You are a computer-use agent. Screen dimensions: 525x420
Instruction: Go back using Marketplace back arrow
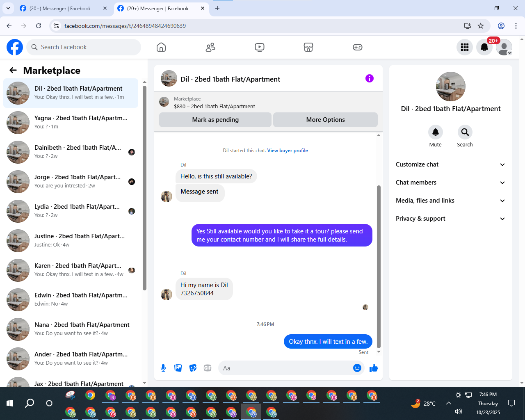[13, 70]
